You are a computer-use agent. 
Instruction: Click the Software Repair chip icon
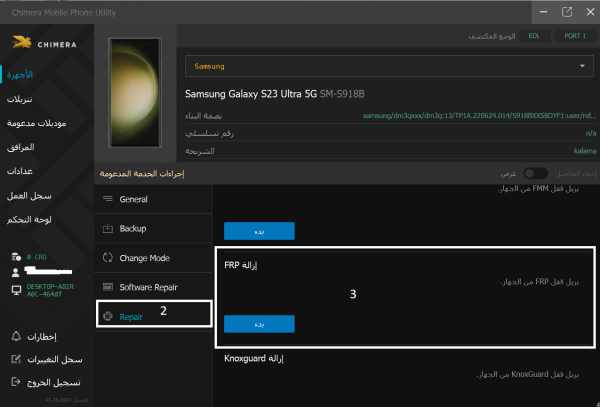pos(108,287)
